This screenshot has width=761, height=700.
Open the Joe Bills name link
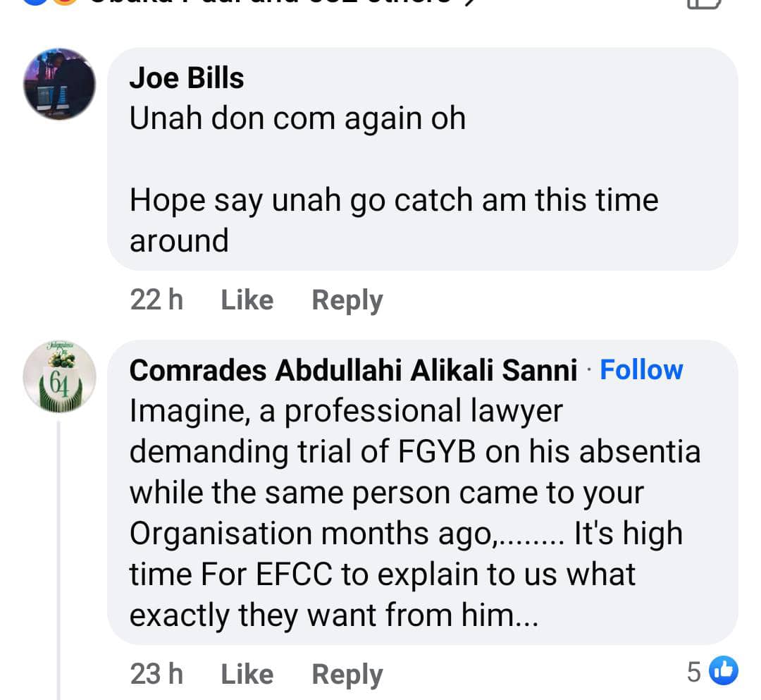tap(187, 78)
